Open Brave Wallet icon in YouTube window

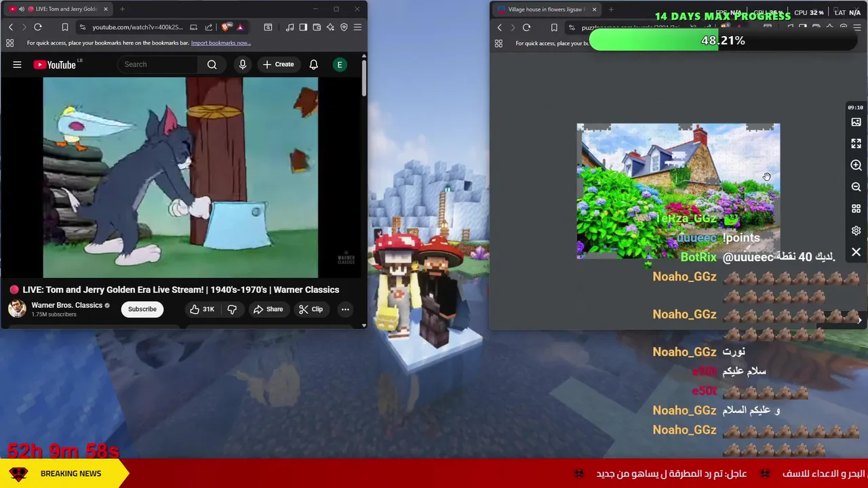tap(317, 27)
